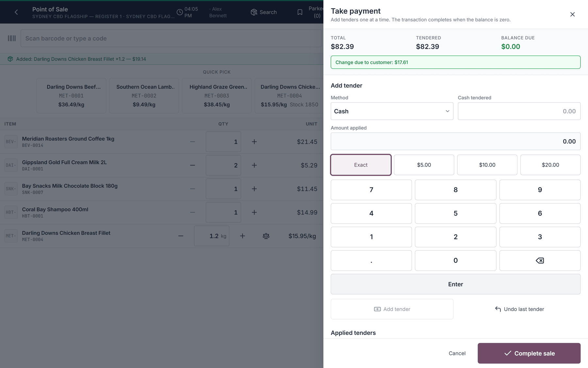Undo last tender
Screen dimensions: 588x368
(519, 309)
